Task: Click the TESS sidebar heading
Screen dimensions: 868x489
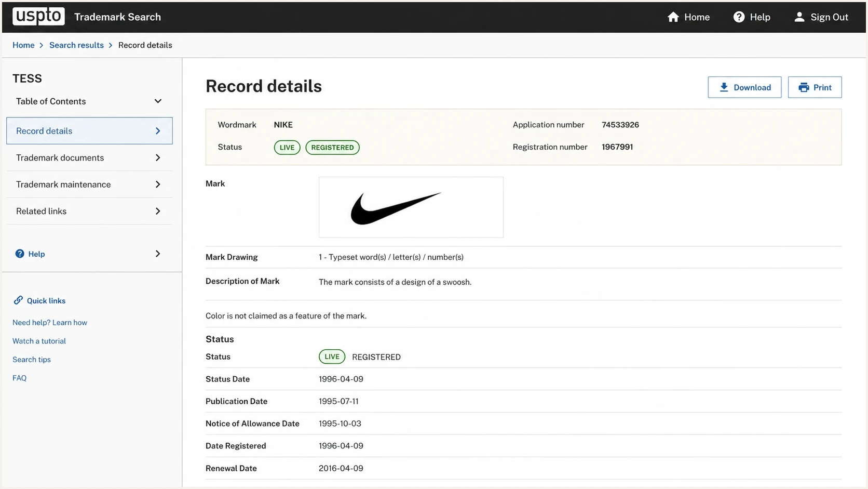Action: click(x=27, y=78)
